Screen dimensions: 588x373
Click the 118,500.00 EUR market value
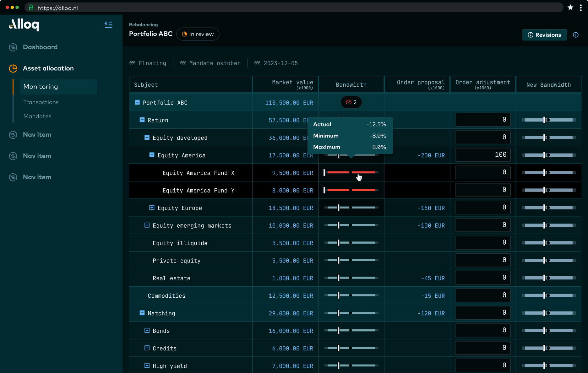tap(289, 103)
